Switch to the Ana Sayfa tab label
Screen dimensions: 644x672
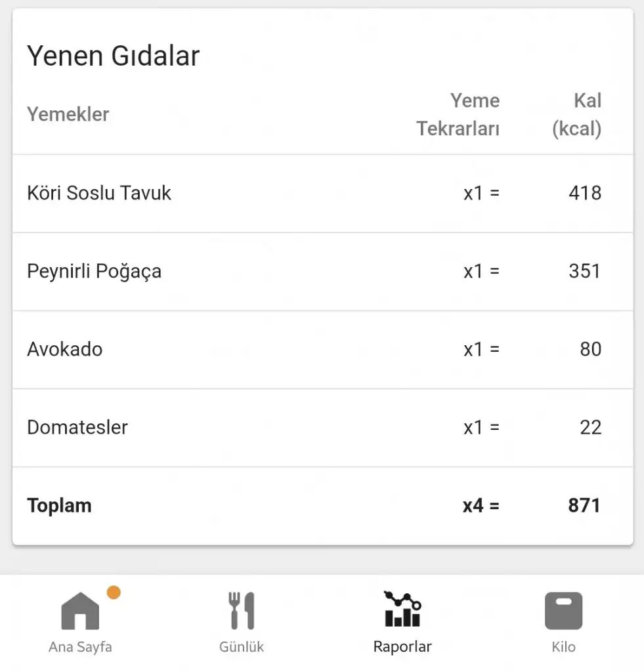pyautogui.click(x=80, y=647)
